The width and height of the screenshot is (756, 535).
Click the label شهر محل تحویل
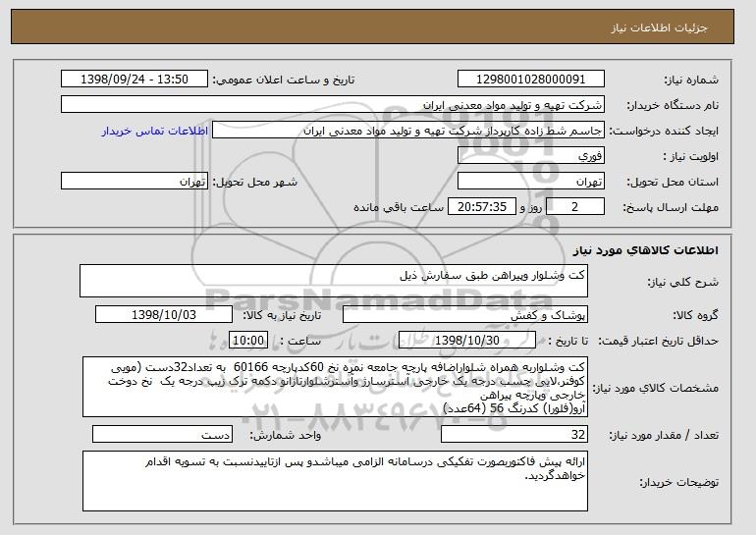pos(255,182)
